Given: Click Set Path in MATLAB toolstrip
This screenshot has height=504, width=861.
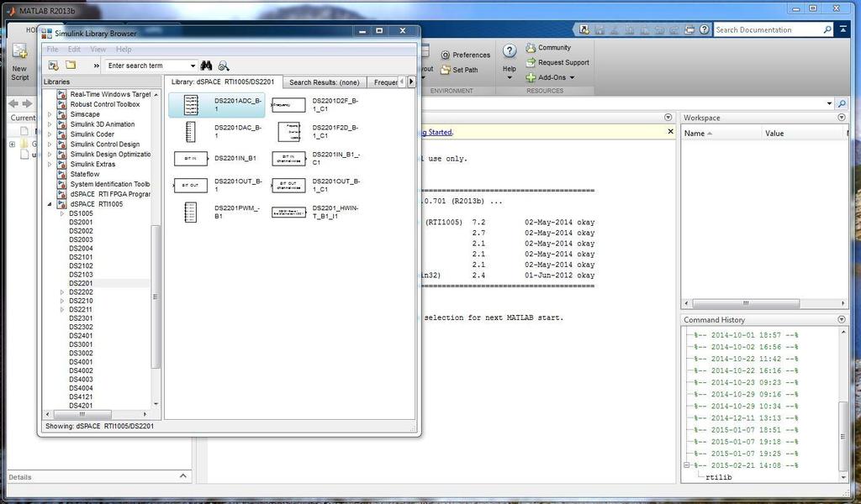Looking at the screenshot, I should [460, 70].
